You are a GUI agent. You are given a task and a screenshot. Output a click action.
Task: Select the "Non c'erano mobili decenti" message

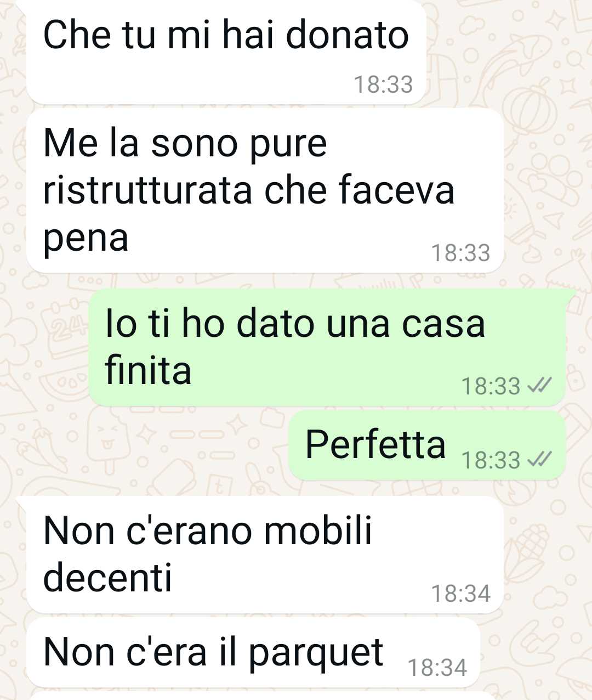pyautogui.click(x=265, y=555)
